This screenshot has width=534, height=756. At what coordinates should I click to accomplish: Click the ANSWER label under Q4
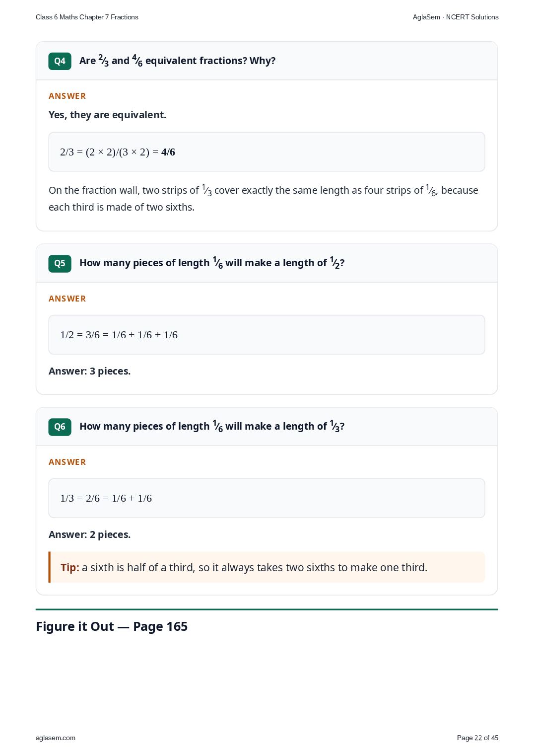coord(67,96)
